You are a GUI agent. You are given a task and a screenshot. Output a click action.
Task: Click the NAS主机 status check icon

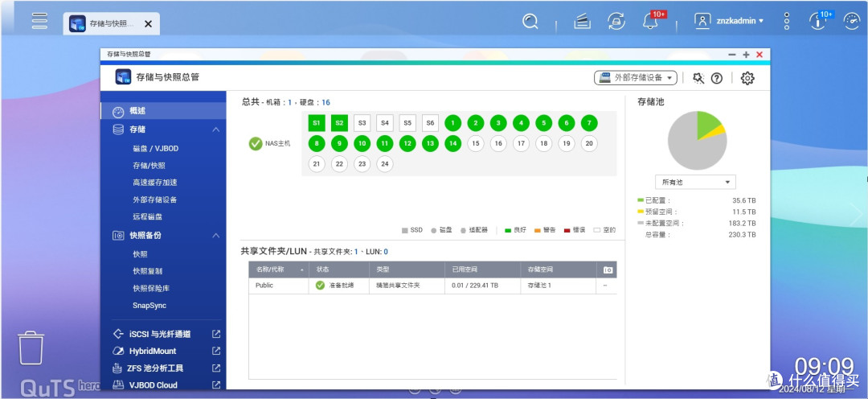click(256, 143)
